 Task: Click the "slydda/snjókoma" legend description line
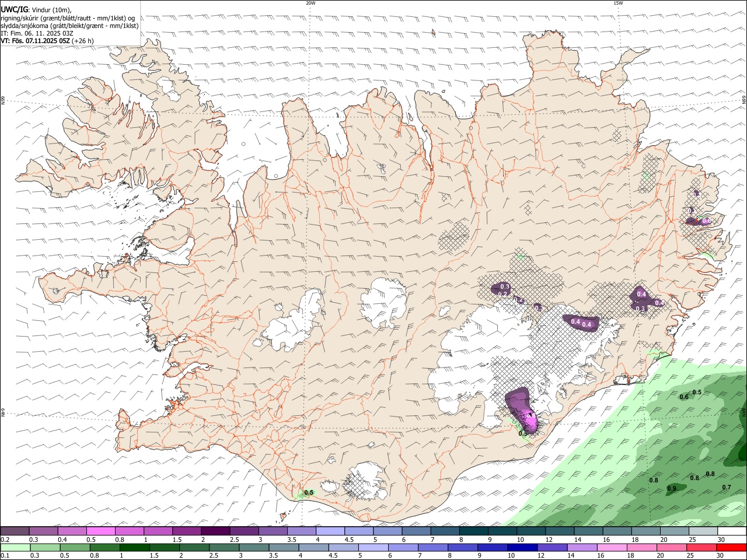click(x=69, y=26)
